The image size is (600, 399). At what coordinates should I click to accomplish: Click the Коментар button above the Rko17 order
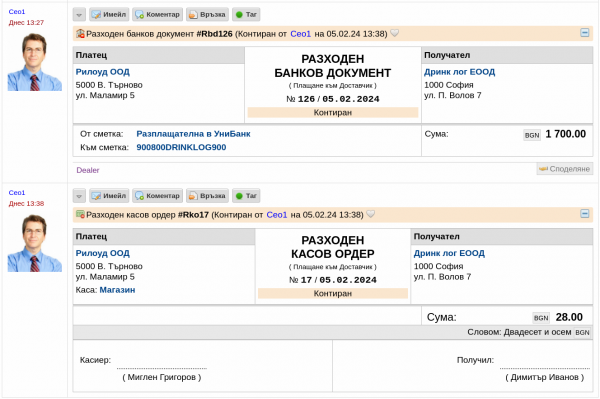158,196
